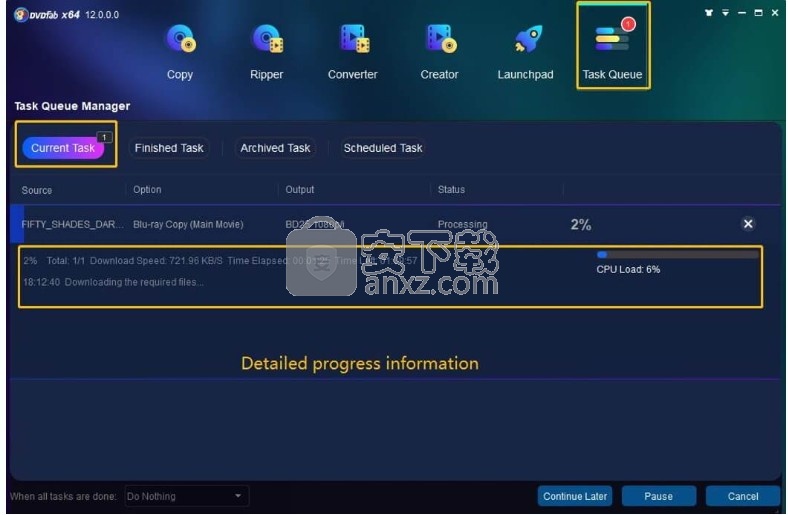Open the 'Do Nothing' when-done dropdown

186,496
